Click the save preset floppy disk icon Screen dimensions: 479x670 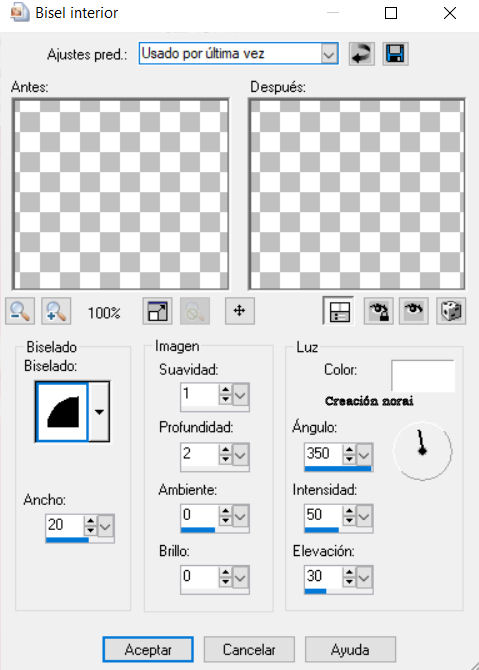click(x=395, y=54)
